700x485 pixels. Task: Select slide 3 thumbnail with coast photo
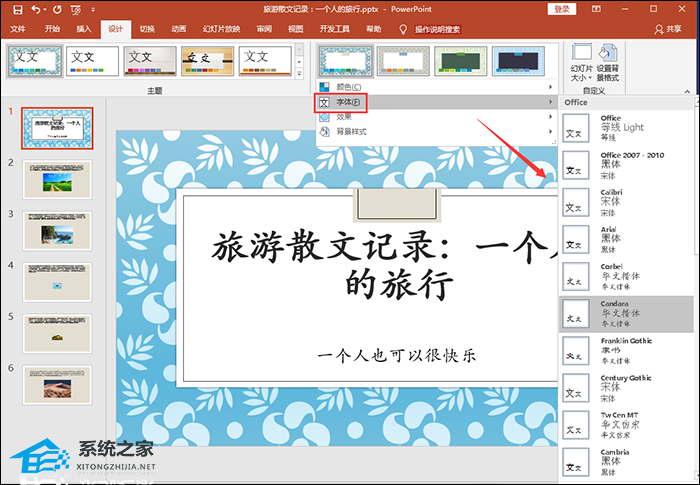57,231
